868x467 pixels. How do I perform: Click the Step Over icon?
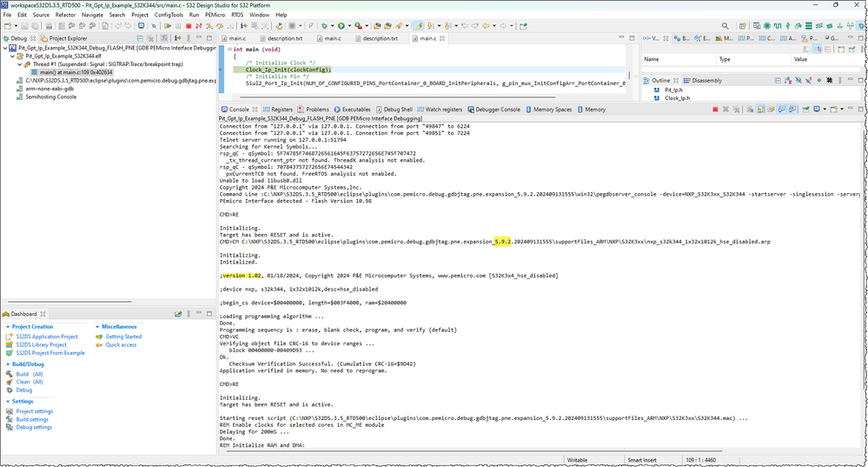(x=220, y=25)
